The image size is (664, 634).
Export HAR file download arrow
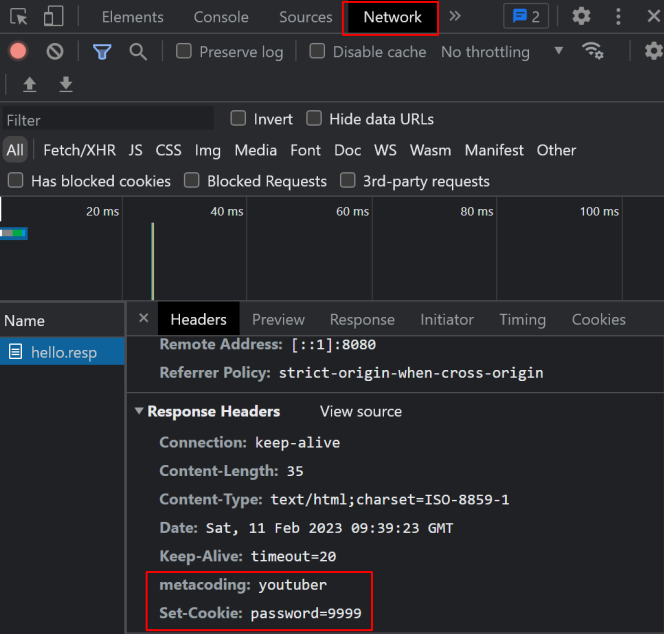click(66, 84)
